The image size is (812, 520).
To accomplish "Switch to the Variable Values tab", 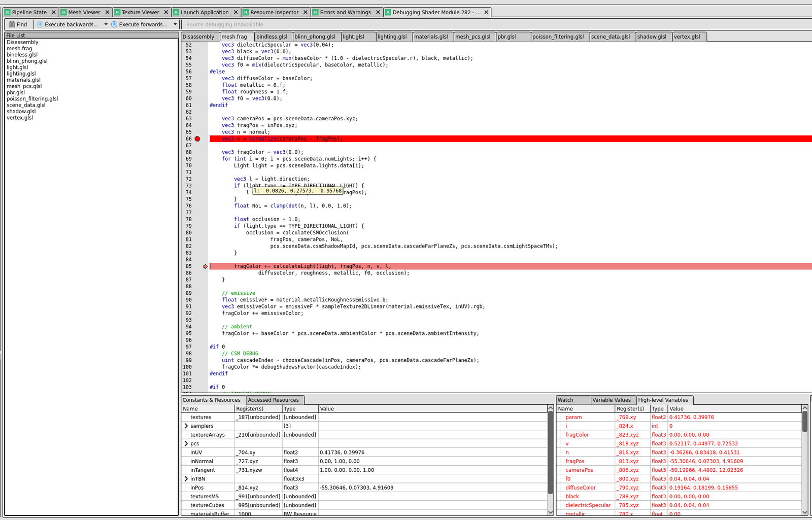I will (612, 400).
